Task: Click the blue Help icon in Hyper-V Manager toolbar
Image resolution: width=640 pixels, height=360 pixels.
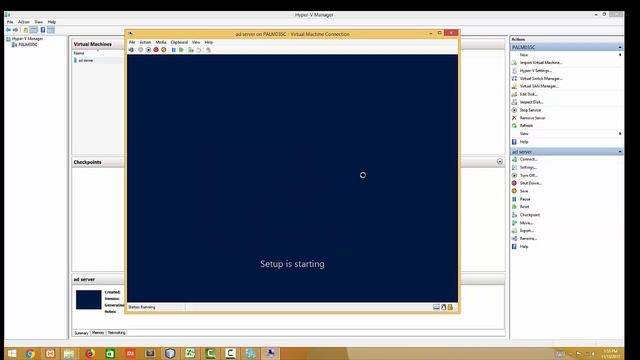Action: point(42,30)
